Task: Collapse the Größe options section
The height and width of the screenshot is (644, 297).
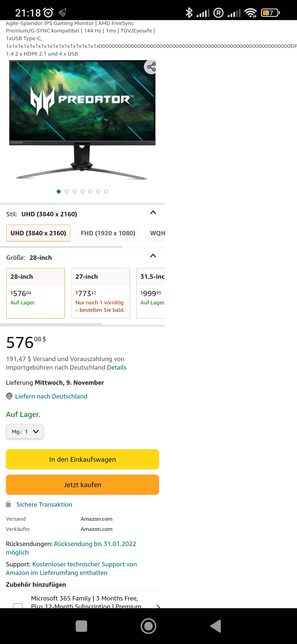Action: 153,256
